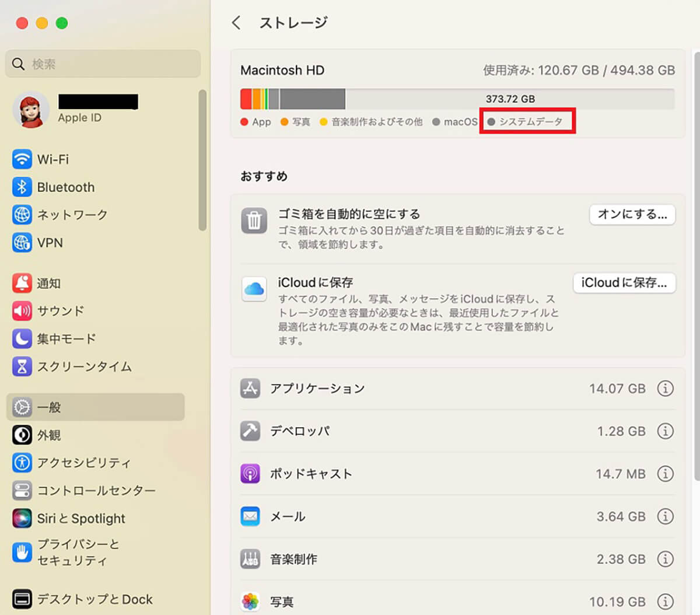Select Wi-Fi label in sidebar
This screenshot has width=700, height=615.
(x=53, y=159)
